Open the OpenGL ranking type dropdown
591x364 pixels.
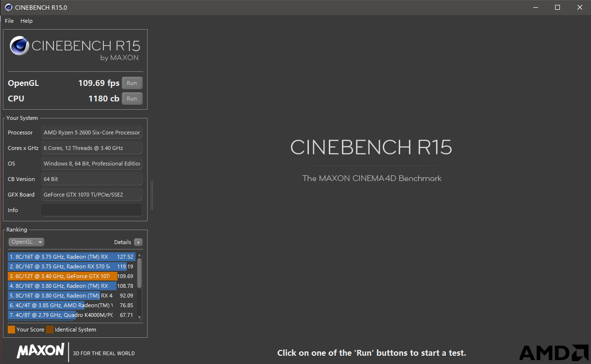tap(26, 242)
